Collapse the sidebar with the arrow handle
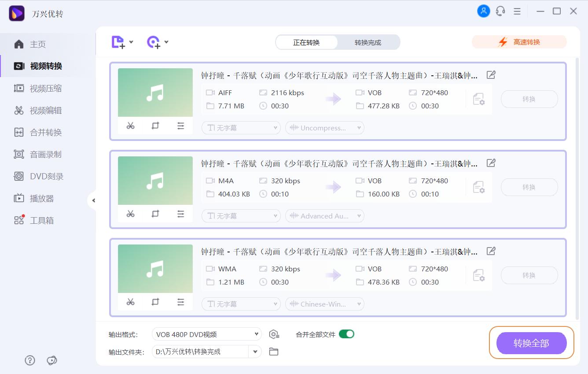 tap(94, 200)
